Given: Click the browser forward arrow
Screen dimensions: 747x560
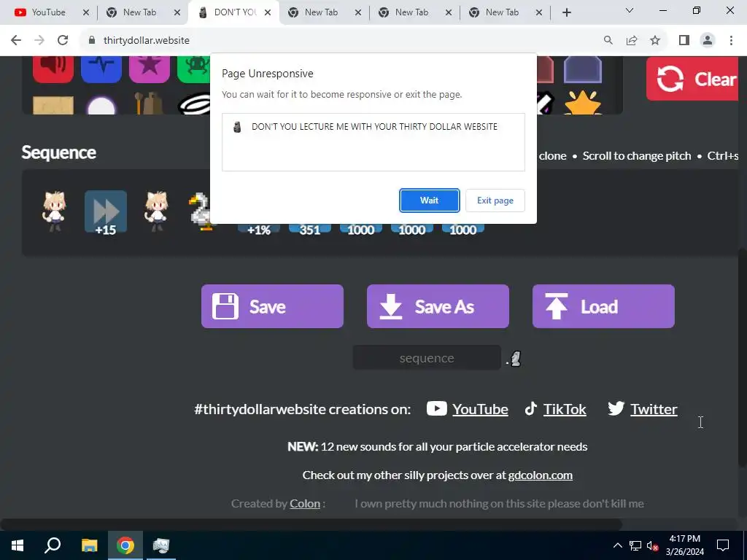Looking at the screenshot, I should (39, 41).
